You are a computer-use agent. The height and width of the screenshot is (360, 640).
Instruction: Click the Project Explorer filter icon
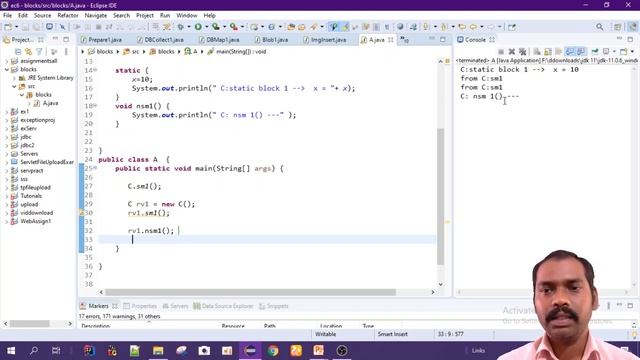click(x=39, y=51)
